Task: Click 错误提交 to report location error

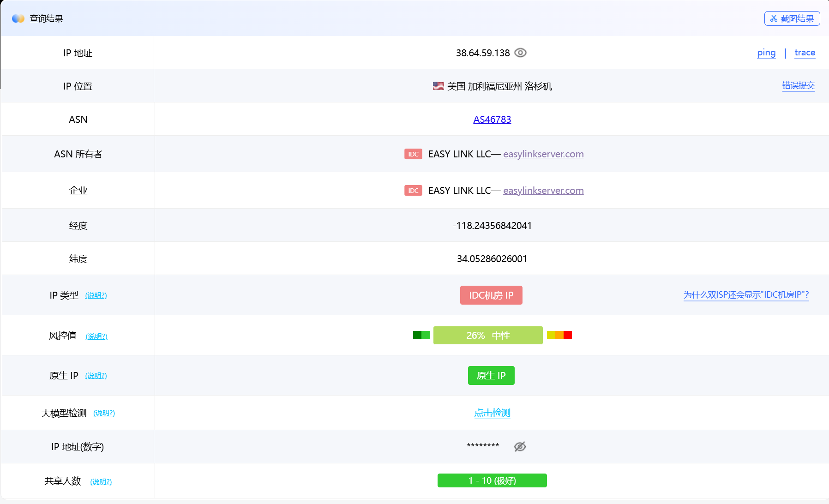Action: click(x=798, y=85)
